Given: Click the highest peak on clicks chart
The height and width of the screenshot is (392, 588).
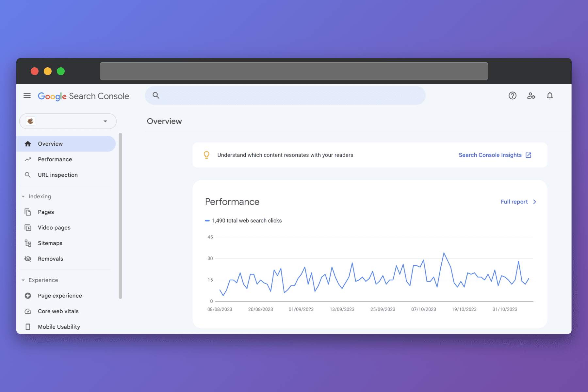Looking at the screenshot, I should pyautogui.click(x=444, y=253).
